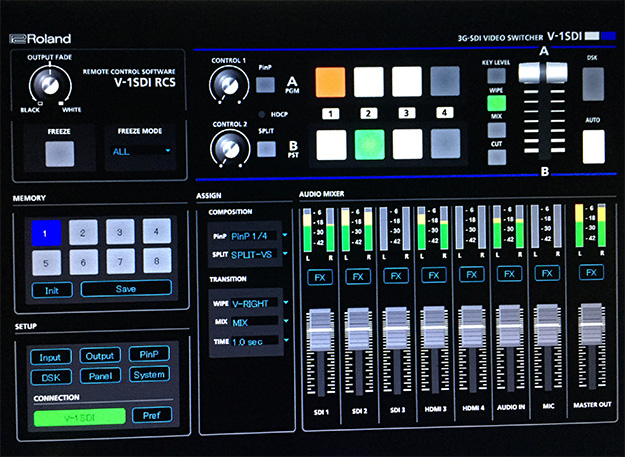The height and width of the screenshot is (457, 625).
Task: Open FX for the MASTER OUT channel
Action: tap(592, 272)
